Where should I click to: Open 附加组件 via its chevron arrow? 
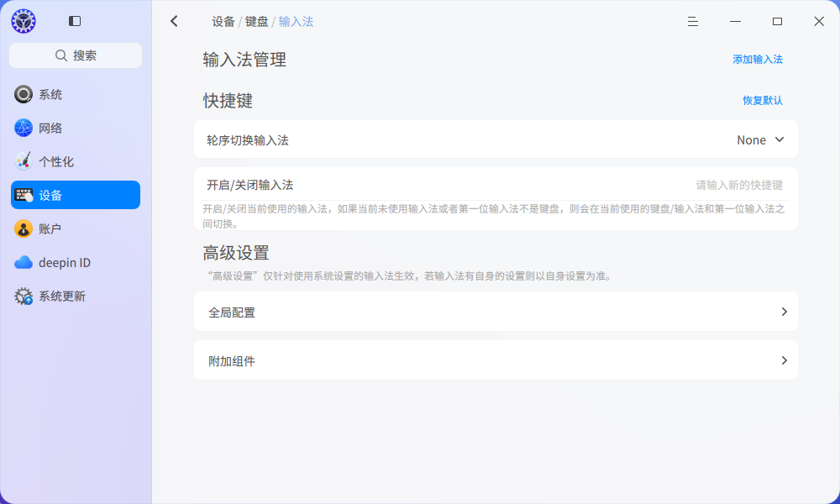point(785,360)
